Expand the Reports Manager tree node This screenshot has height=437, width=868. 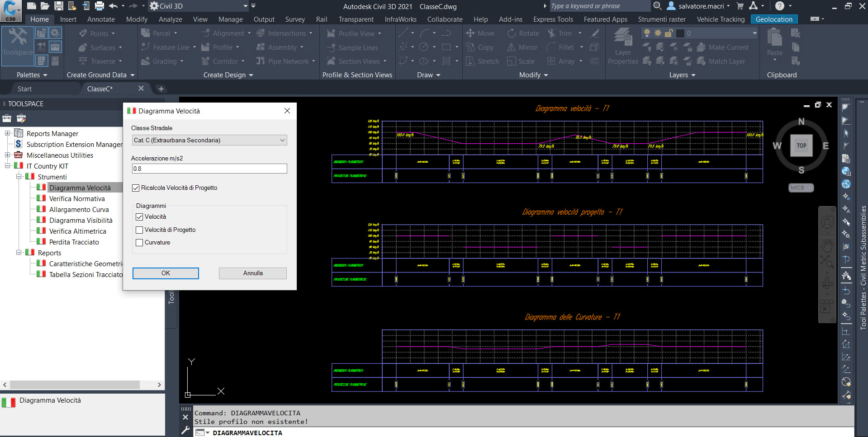tap(7, 133)
